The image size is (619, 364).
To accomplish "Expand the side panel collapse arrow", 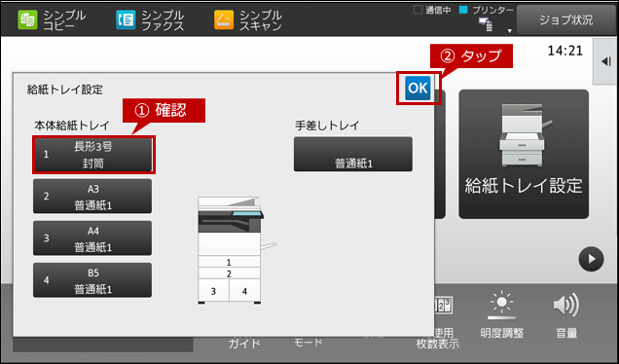I will tap(606, 61).
